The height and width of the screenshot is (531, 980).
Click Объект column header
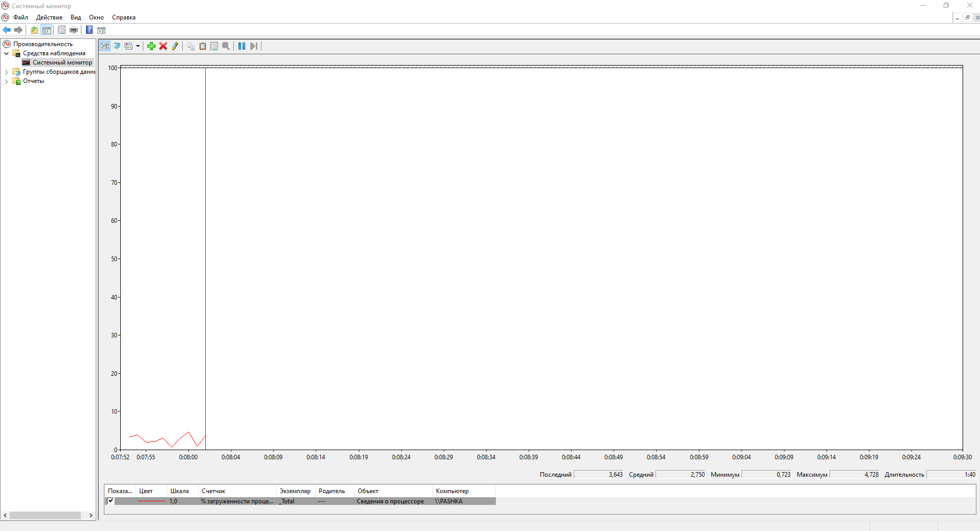tap(394, 491)
